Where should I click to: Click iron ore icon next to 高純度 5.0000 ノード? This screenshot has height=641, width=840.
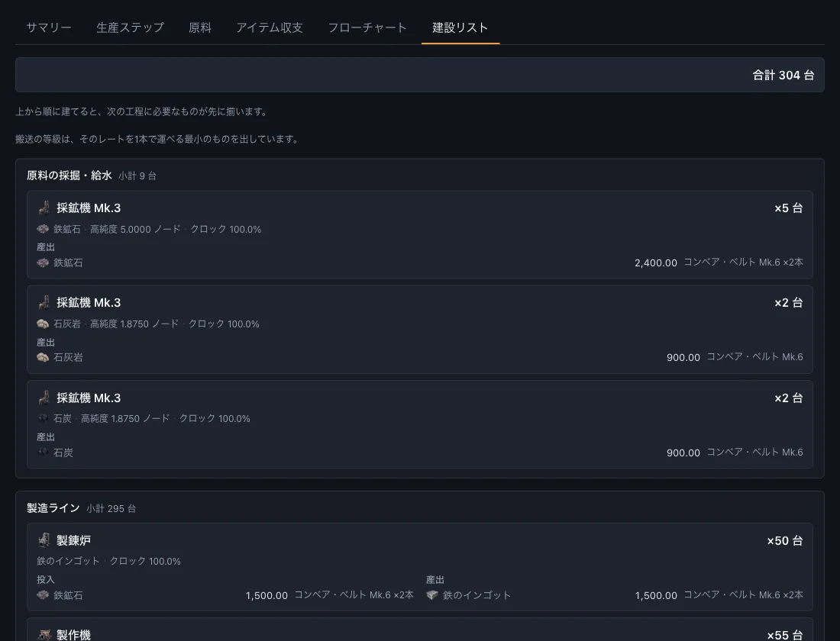click(x=43, y=229)
